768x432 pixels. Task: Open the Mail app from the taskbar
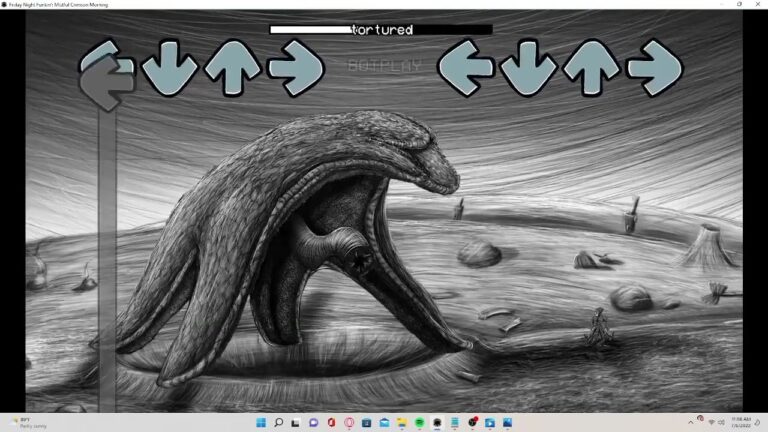384,422
